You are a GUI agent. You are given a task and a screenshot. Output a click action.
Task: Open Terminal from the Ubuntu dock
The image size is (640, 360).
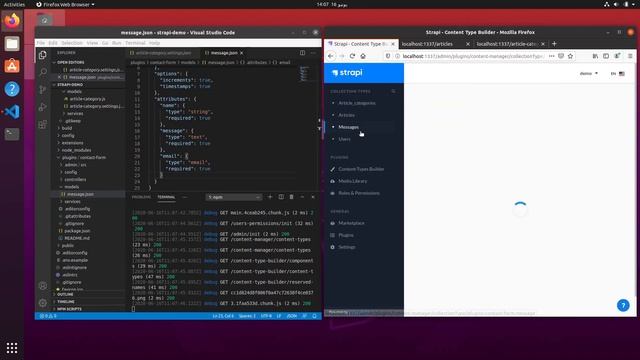coord(12,134)
